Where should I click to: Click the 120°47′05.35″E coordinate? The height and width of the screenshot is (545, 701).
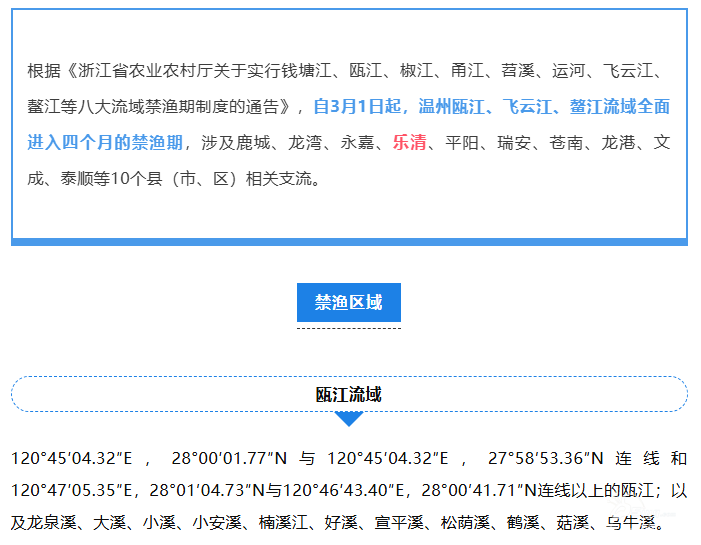pos(73,491)
